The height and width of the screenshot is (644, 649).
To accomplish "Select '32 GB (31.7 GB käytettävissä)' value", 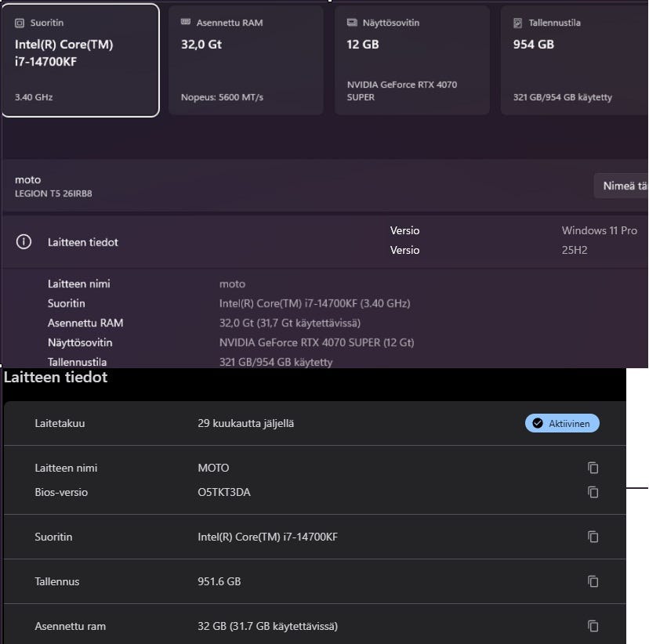I will coord(267,626).
